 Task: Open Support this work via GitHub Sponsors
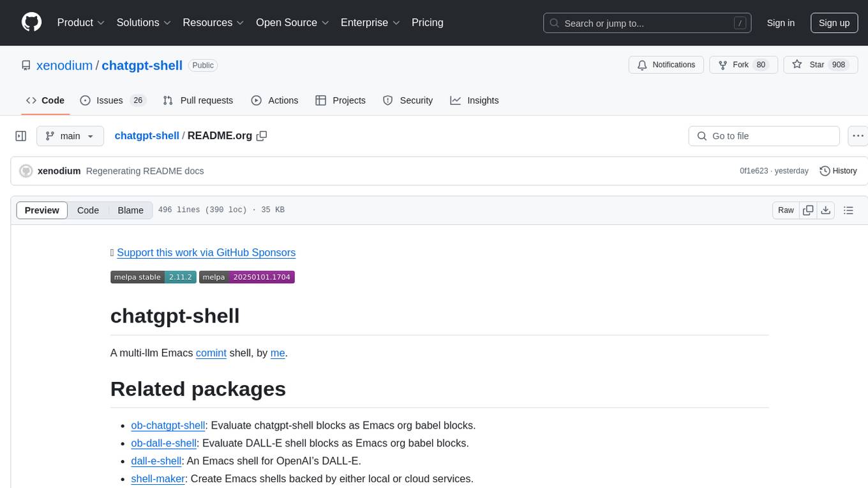click(x=206, y=252)
